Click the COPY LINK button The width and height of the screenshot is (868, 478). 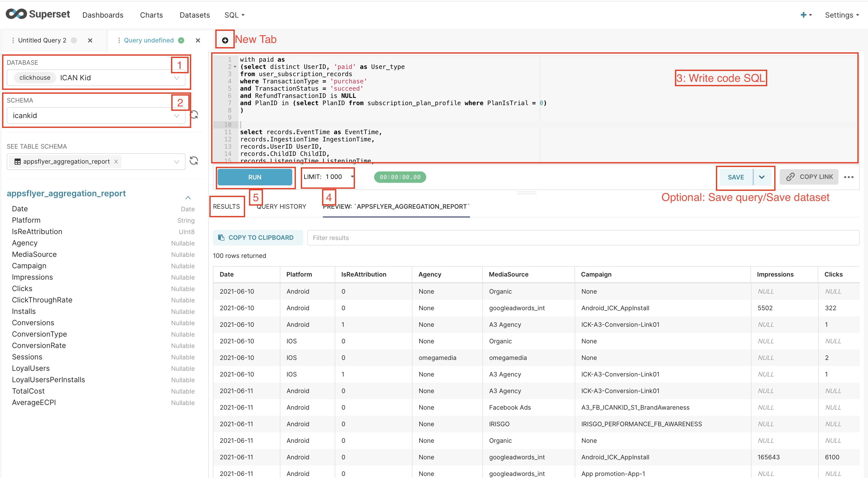point(809,177)
